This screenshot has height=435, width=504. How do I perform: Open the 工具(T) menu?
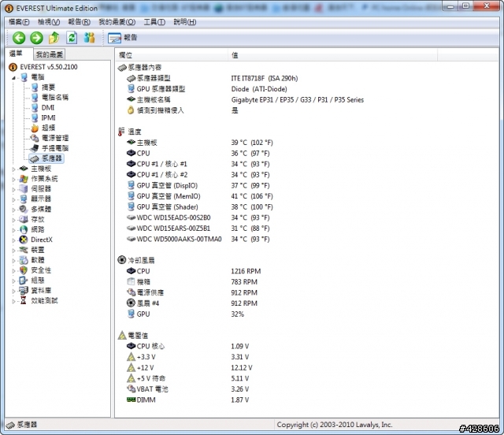154,22
